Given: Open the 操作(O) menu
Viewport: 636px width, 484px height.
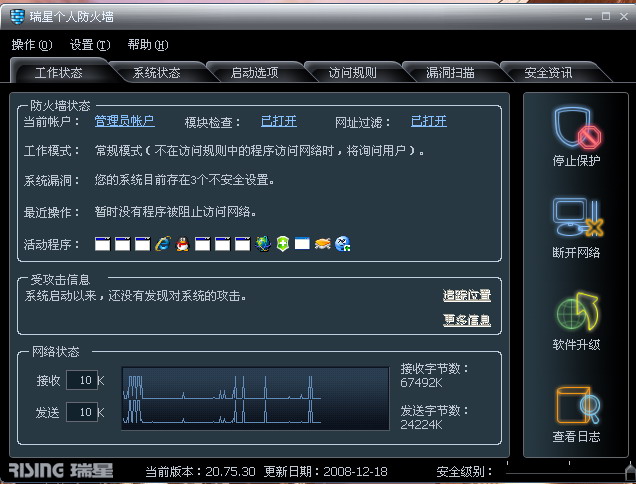Looking at the screenshot, I should click(32, 45).
